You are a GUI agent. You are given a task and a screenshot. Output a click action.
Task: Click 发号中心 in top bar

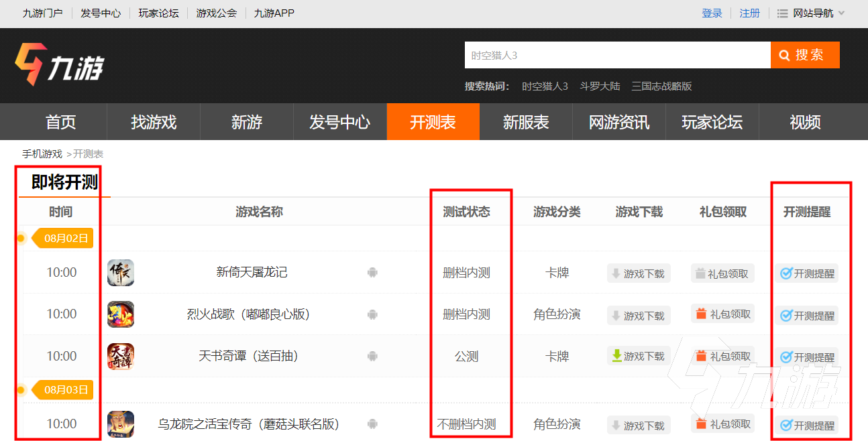tap(101, 13)
